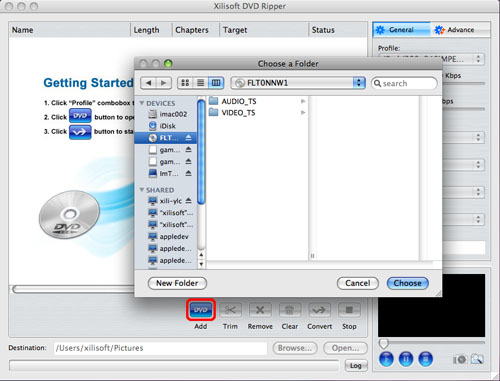Select ImT... volume in sidebar
The image size is (500, 381).
pos(165,173)
